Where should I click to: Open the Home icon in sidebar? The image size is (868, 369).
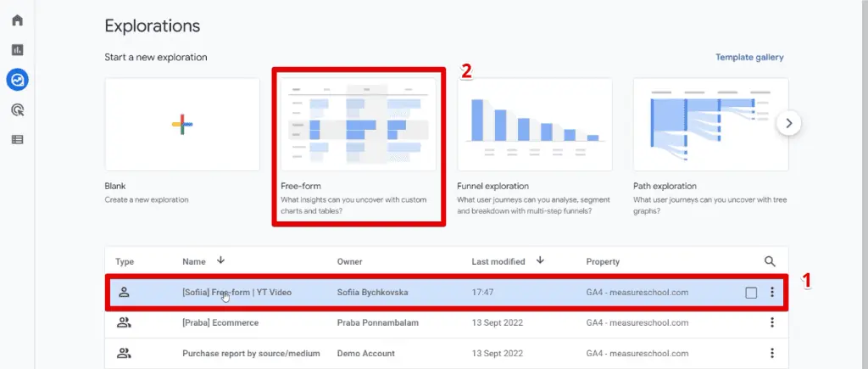point(17,20)
